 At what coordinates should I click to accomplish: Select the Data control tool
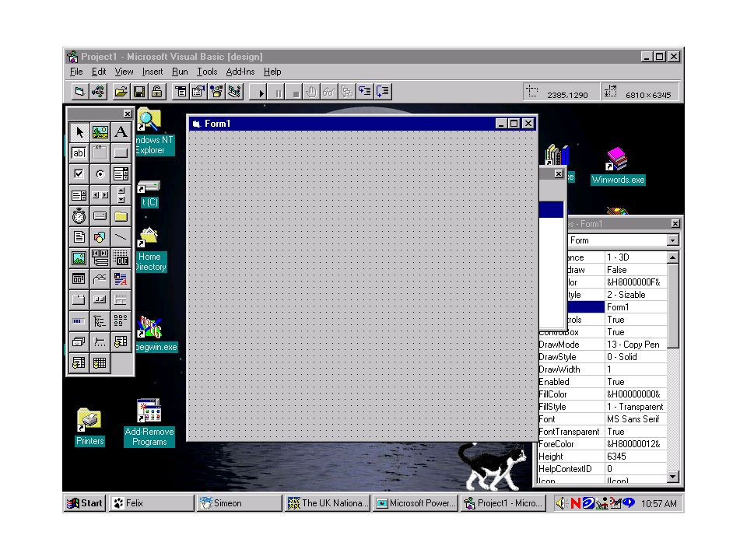click(100, 257)
